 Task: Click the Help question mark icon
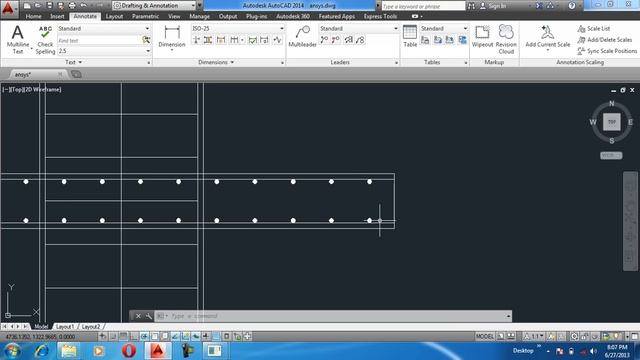[x=572, y=6]
